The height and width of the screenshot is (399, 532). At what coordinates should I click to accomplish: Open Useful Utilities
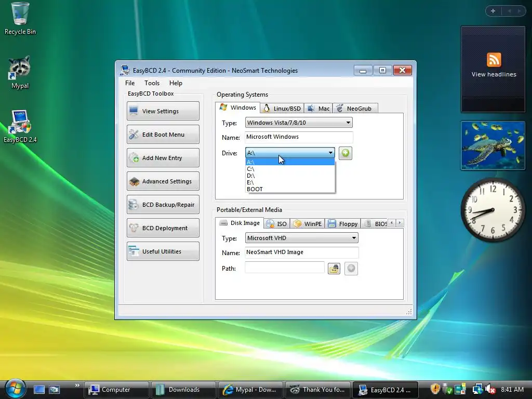pos(163,251)
